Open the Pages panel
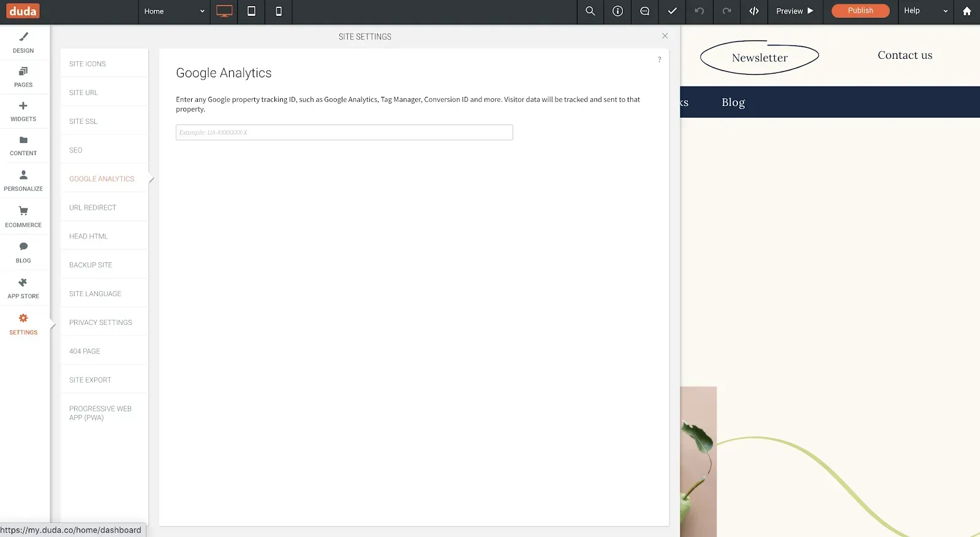This screenshot has height=537, width=980. pyautogui.click(x=23, y=77)
